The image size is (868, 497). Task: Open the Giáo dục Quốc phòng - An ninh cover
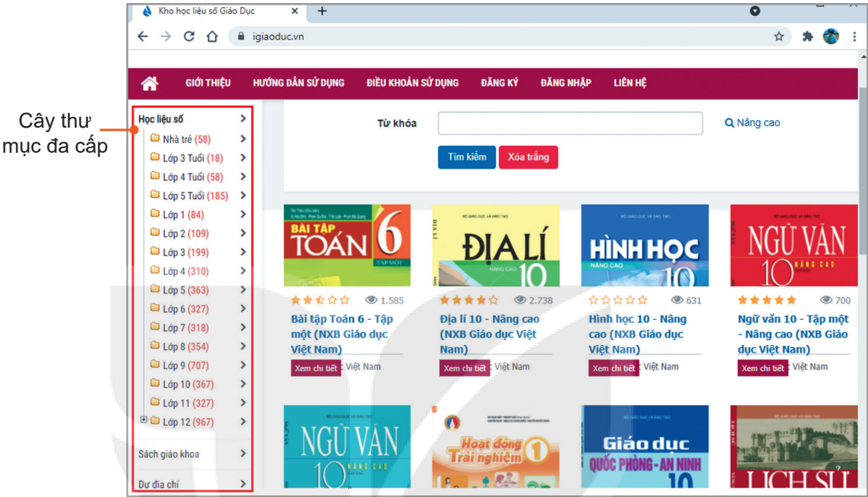[x=645, y=447]
